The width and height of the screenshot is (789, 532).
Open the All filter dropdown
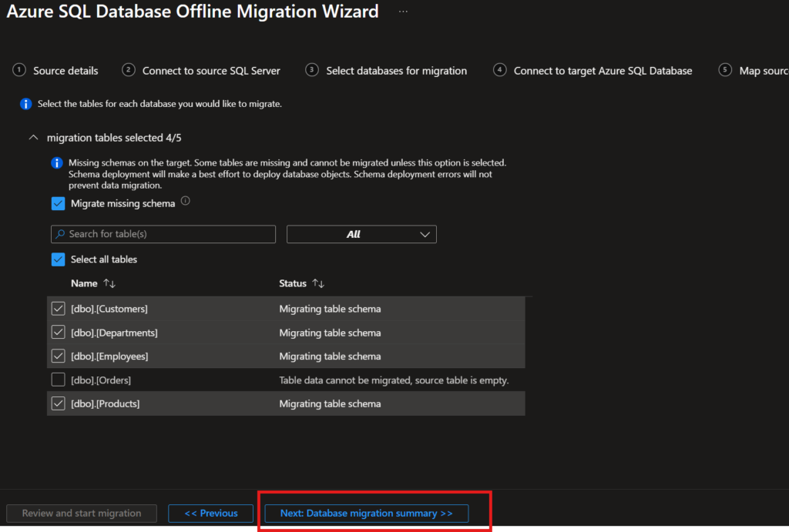(361, 234)
